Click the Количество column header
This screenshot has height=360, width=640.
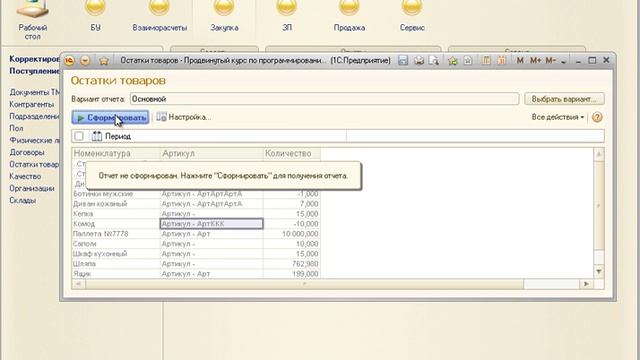coord(291,153)
